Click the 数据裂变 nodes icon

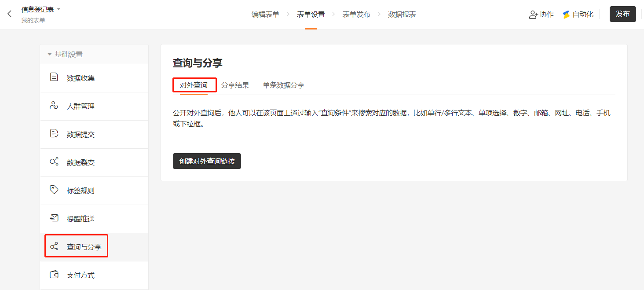coord(54,162)
